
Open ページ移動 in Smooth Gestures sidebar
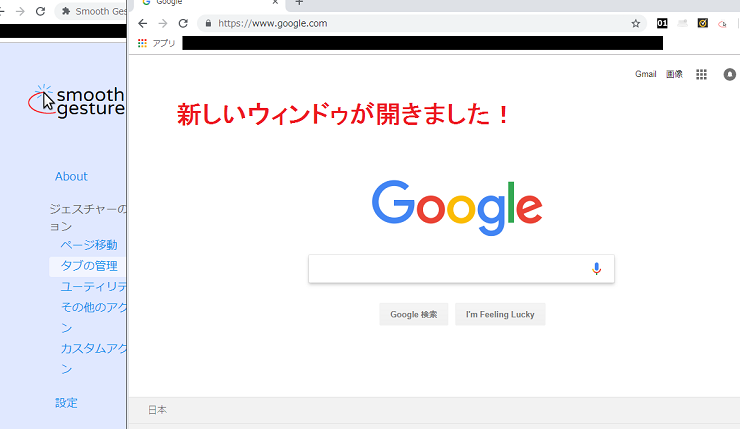[x=89, y=245]
